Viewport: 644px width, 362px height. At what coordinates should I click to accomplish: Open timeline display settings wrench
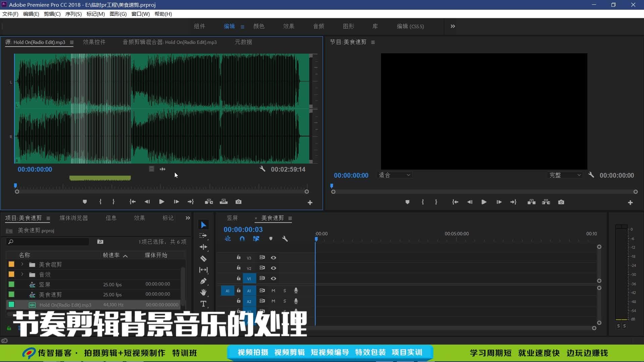pos(285,239)
